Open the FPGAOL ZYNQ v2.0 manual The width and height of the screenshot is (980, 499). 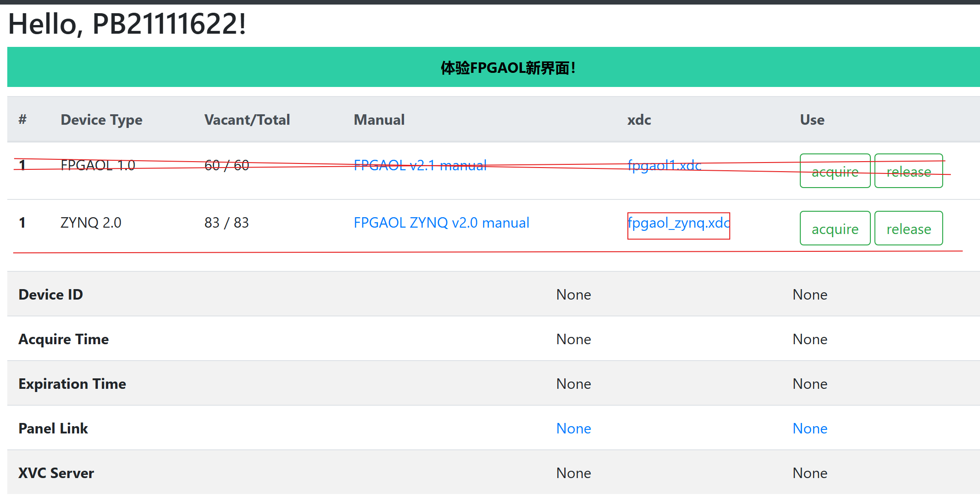click(441, 223)
